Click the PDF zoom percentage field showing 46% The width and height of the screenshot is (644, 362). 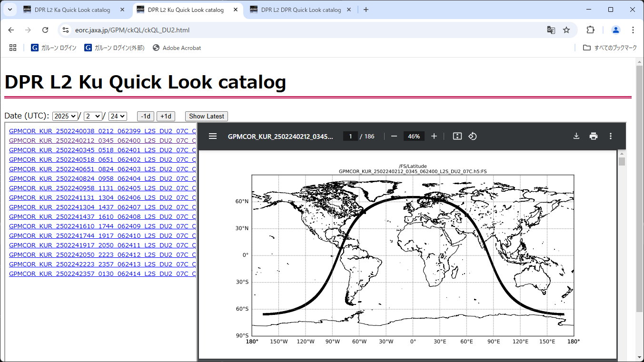(414, 136)
